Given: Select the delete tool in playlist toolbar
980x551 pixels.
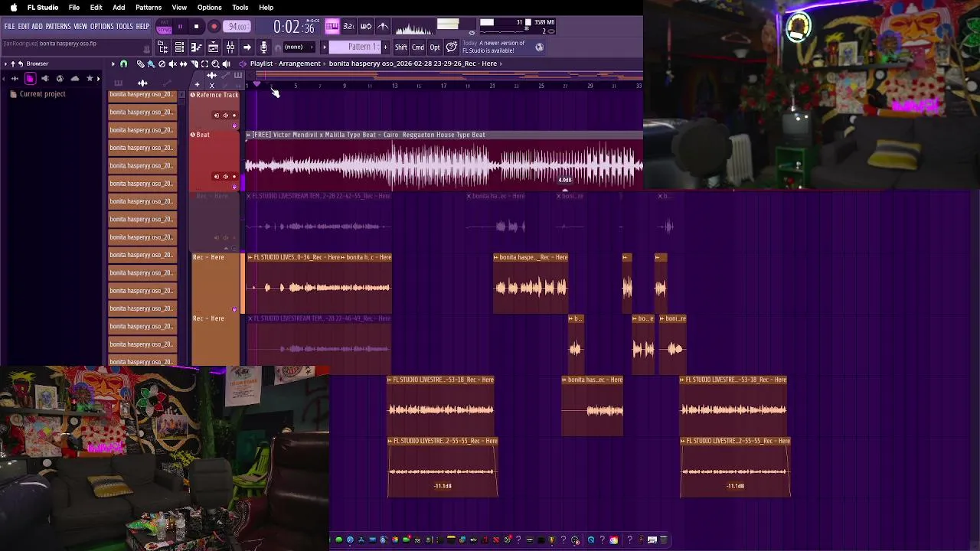Looking at the screenshot, I should click(162, 64).
